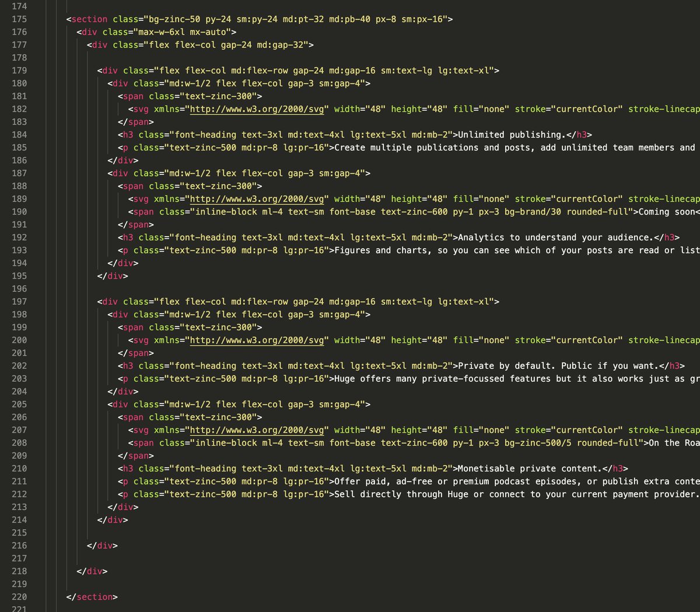This screenshot has height=612, width=700.
Task: Click line number 215 in the gutter
Action: 19,533
